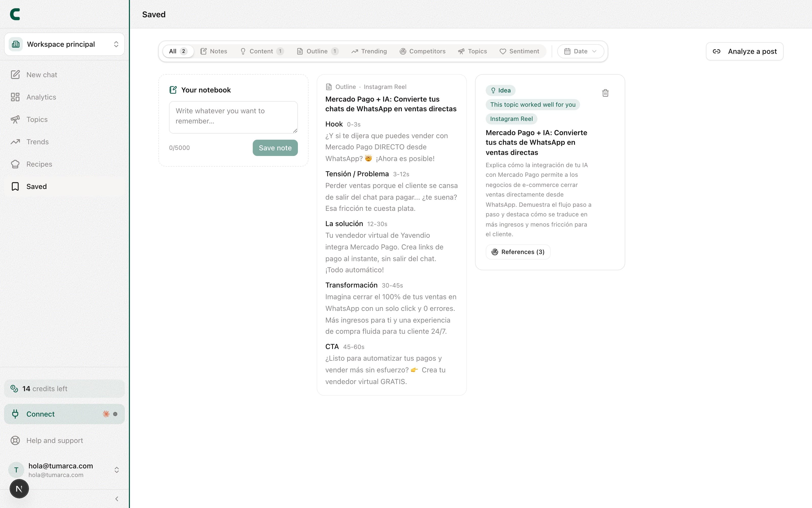The image size is (812, 508).
Task: Click the Connect plug icon
Action: [15, 414]
